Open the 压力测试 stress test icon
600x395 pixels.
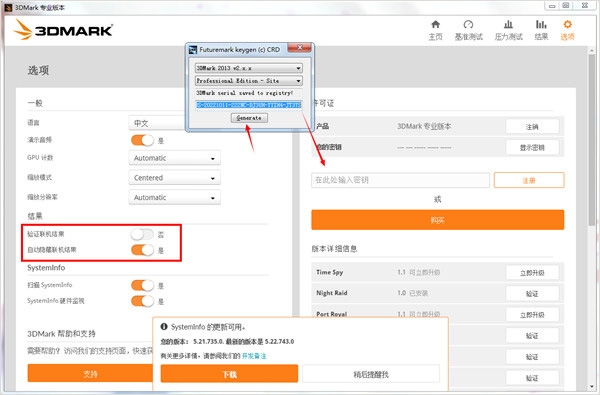pyautogui.click(x=508, y=24)
